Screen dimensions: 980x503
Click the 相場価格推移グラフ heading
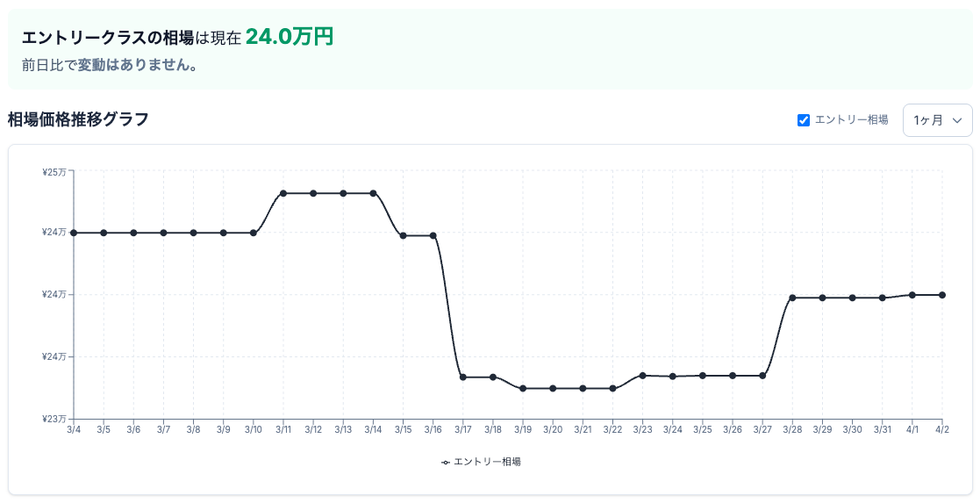tap(78, 119)
